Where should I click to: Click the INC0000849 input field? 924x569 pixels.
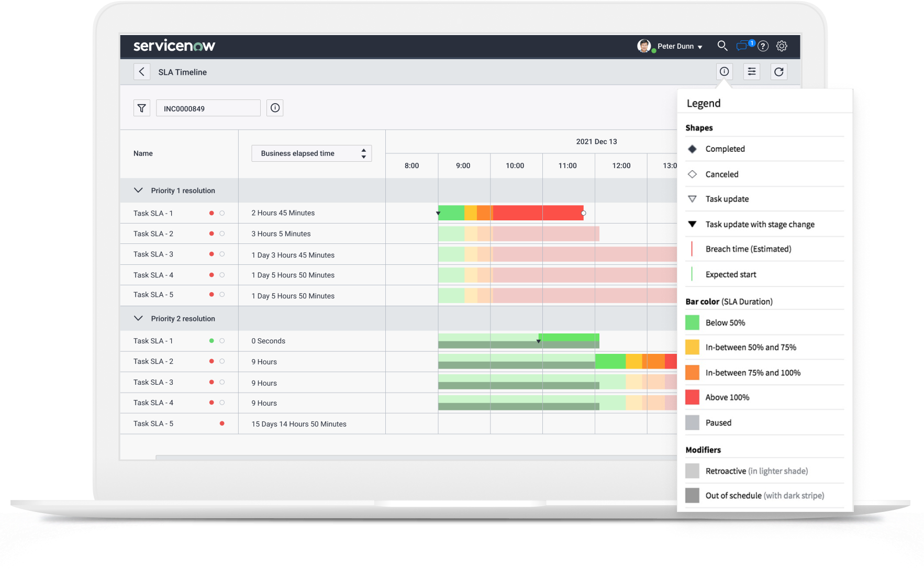click(208, 108)
